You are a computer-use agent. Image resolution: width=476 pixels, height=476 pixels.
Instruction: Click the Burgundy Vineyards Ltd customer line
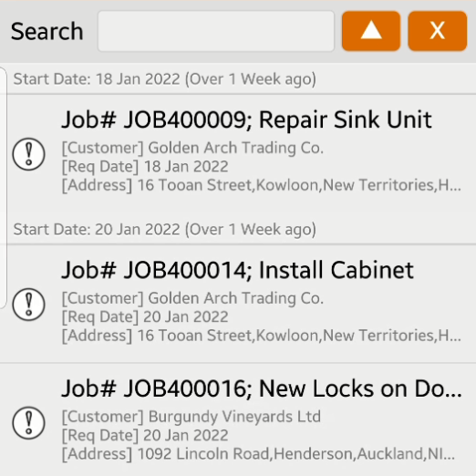[191, 417]
